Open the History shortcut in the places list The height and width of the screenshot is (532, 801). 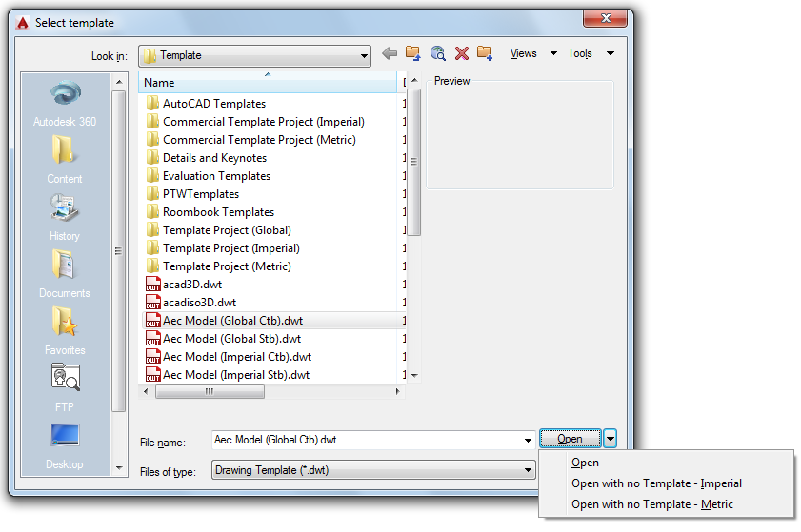coord(65,217)
